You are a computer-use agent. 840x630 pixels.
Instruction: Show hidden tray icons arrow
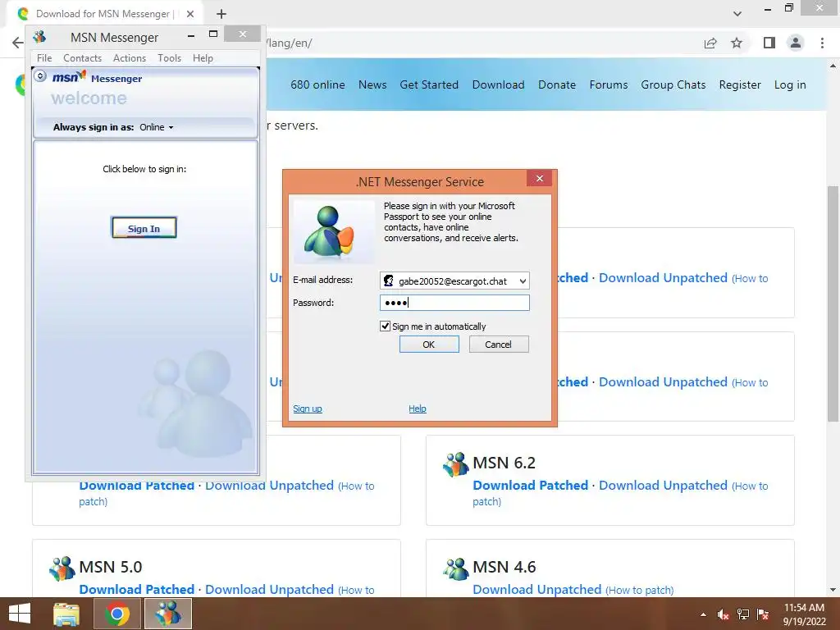click(x=703, y=614)
